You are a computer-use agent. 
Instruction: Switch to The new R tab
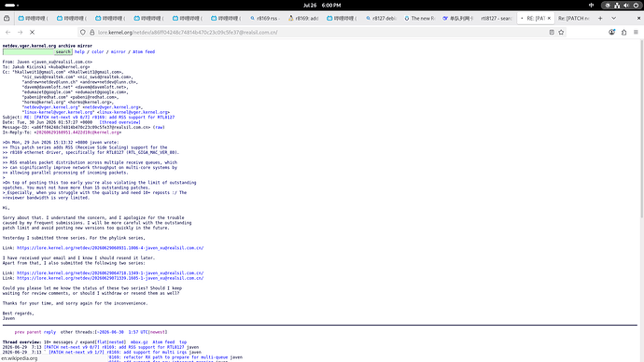419,18
